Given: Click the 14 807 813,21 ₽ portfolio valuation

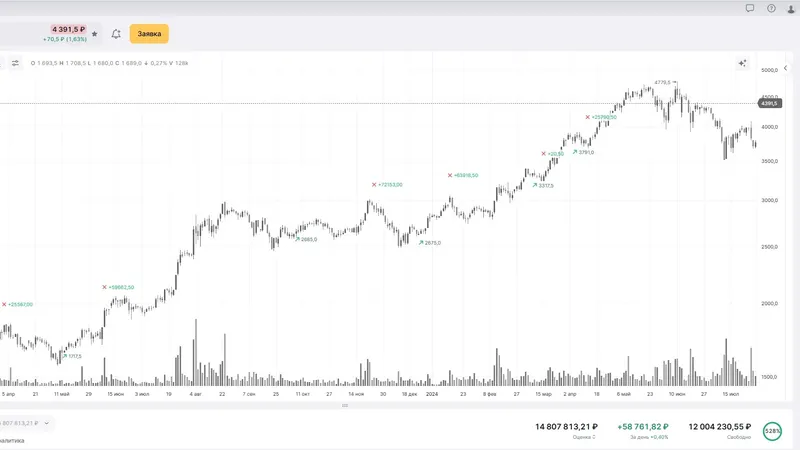Looking at the screenshot, I should (x=573, y=426).
